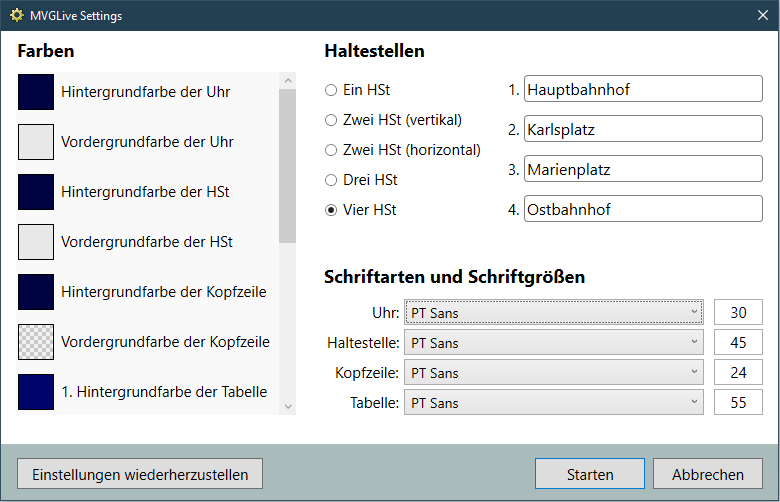The width and height of the screenshot is (780, 502).
Task: Click the Hintergrundfarbe der HSt label
Action: point(145,192)
